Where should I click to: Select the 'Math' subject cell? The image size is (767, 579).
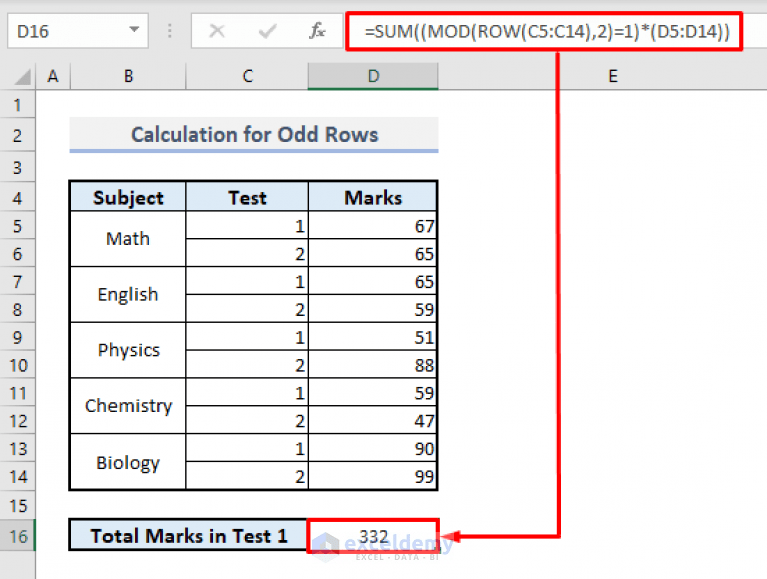pos(128,239)
